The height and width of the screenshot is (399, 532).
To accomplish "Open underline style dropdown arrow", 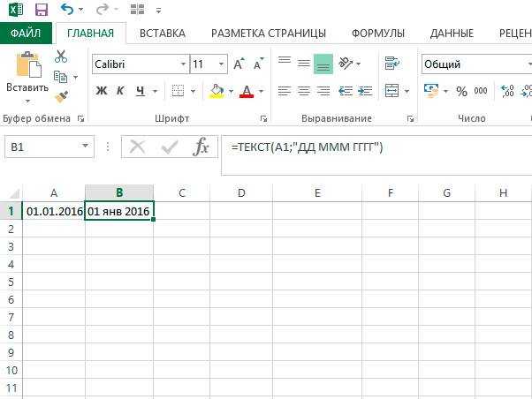I will 156,91.
